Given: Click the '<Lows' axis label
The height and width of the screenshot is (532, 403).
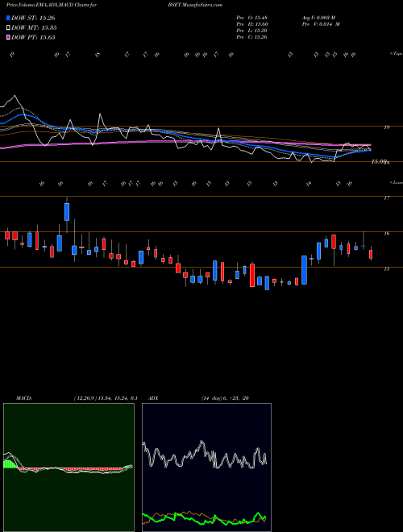Looking at the screenshot, I should pos(396,182).
